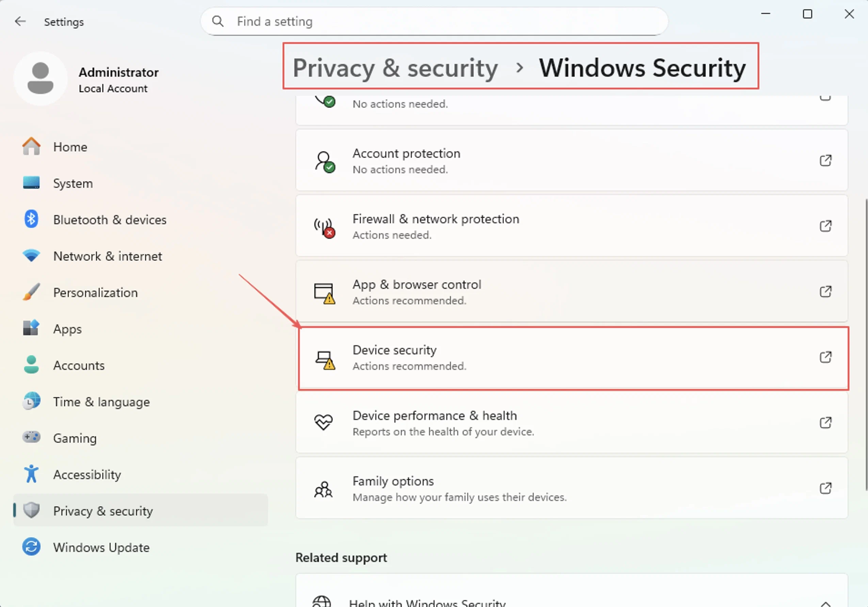Click the Apps icon in sidebar
Screen dimensions: 868x607
tap(31, 328)
